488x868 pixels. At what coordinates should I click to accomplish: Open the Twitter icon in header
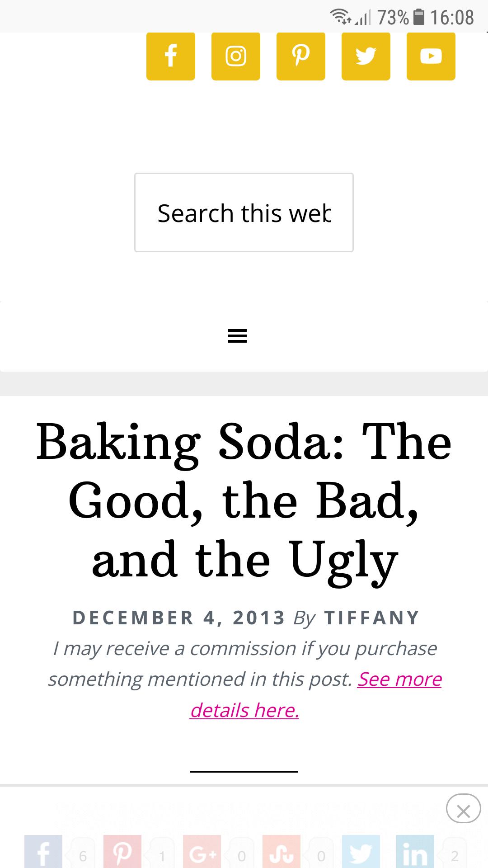click(x=366, y=56)
